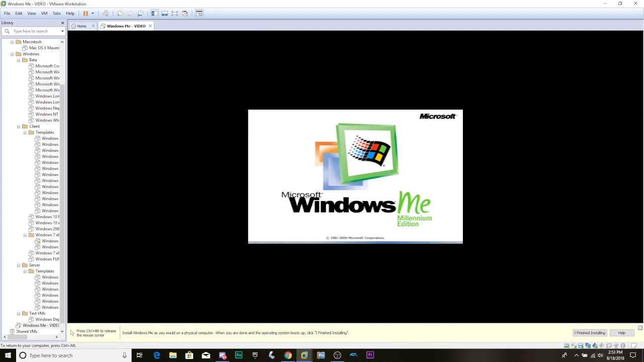
Task: Pause the virtual machine with toolbar button
Action: click(x=86, y=14)
